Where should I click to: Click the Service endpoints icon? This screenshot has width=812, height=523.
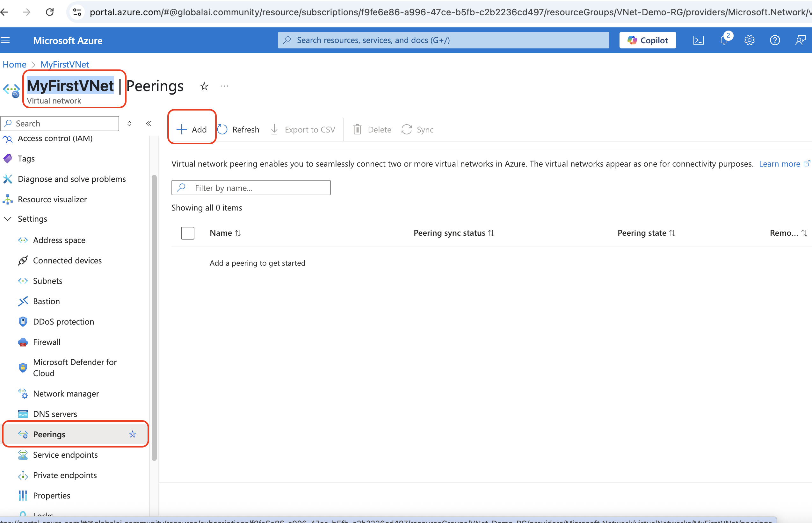coord(23,455)
